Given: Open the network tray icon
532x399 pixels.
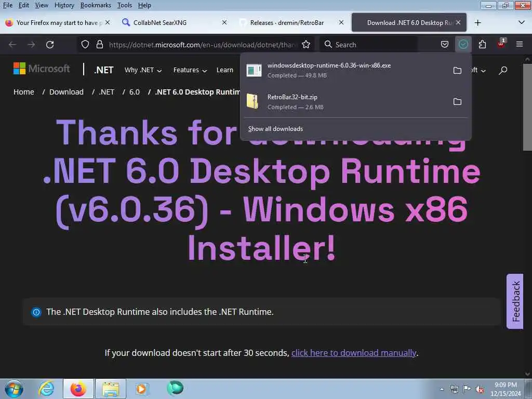Looking at the screenshot, I should pos(454,389).
